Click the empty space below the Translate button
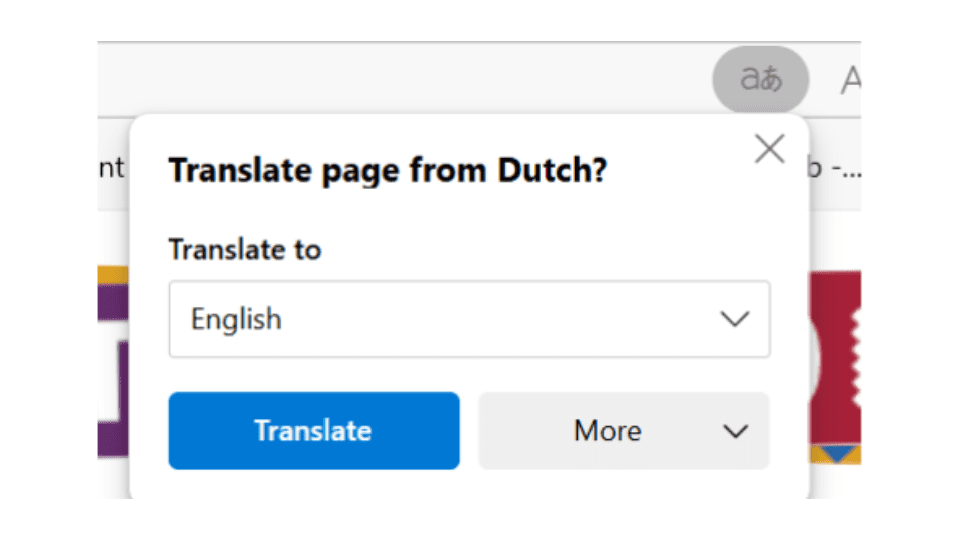 pos(314,485)
